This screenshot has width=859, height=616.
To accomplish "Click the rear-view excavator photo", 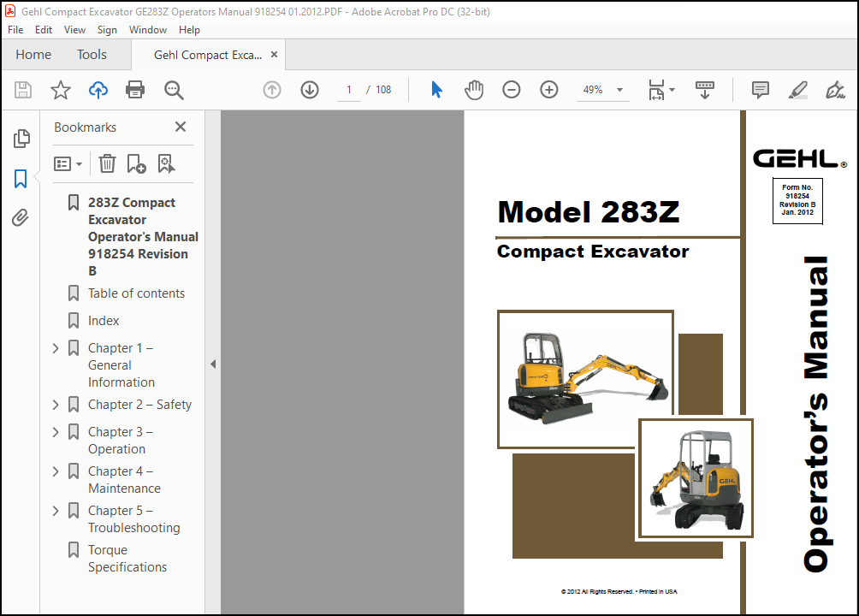I will coord(696,478).
